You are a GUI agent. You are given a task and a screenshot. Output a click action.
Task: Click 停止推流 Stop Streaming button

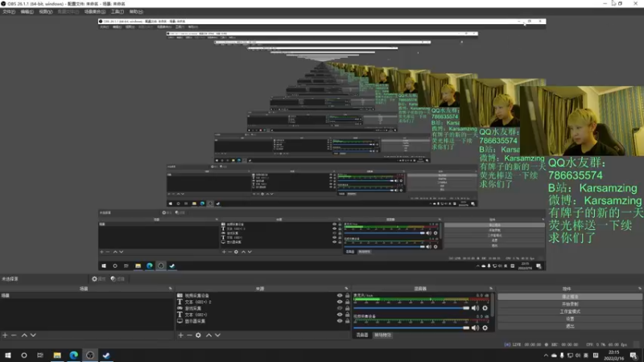coord(570,296)
